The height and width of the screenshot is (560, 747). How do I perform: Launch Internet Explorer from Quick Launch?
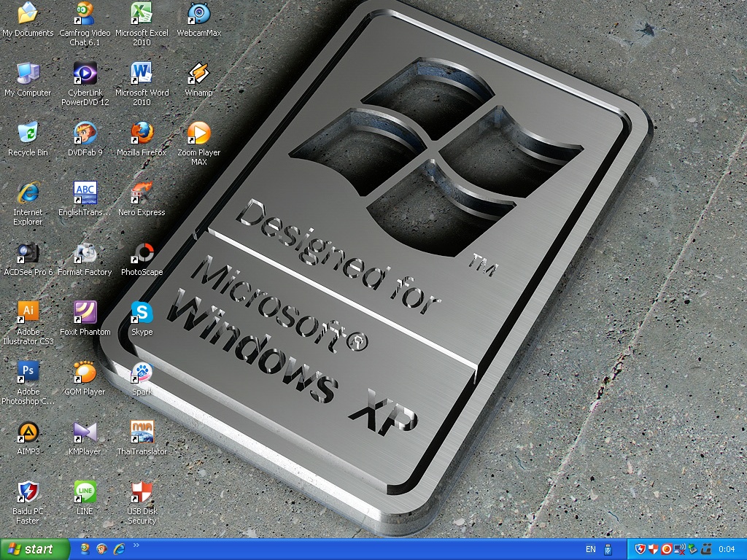[119, 548]
